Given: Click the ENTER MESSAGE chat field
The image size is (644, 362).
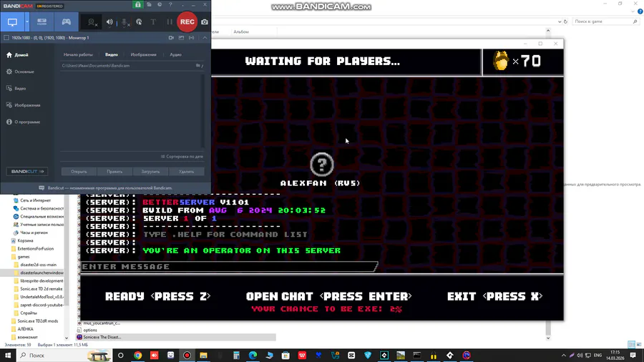Looking at the screenshot, I should coord(228,267).
